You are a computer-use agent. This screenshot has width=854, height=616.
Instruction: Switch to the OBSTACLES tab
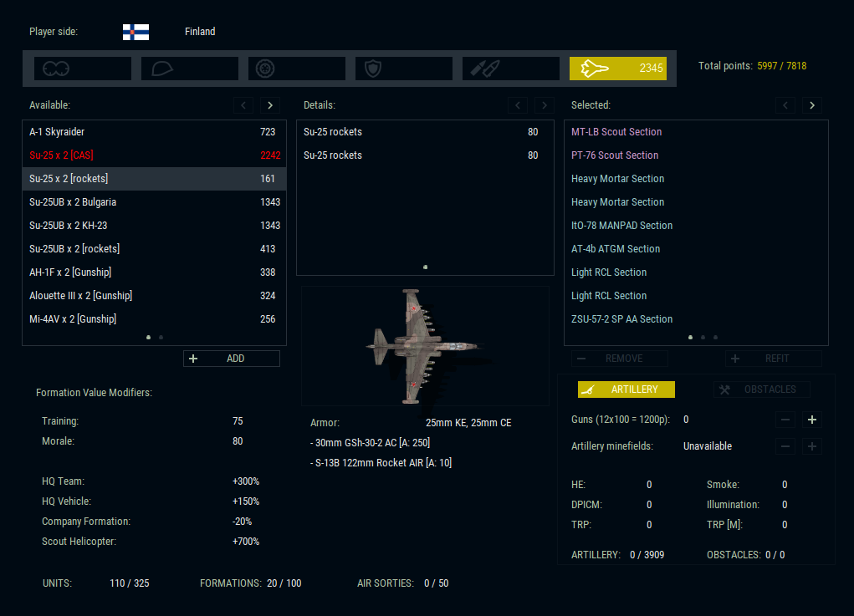pyautogui.click(x=761, y=389)
